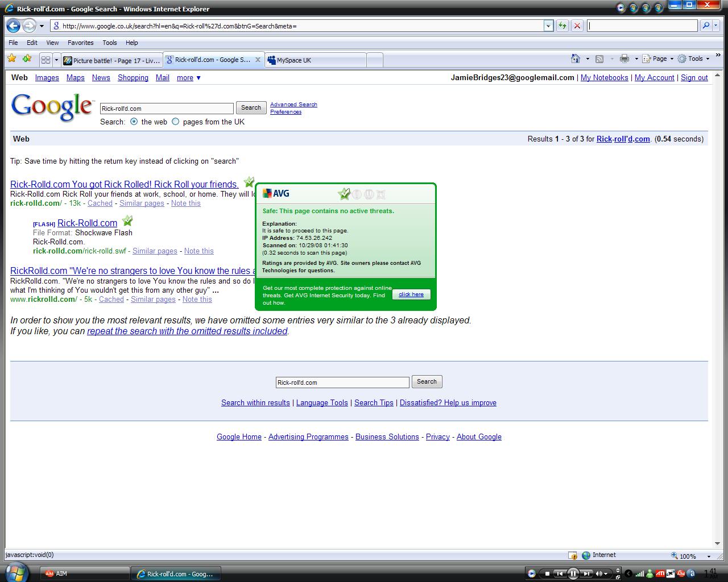Click the search magnifier in the toolbar
Screen dimensions: 728x582
[x=706, y=26]
